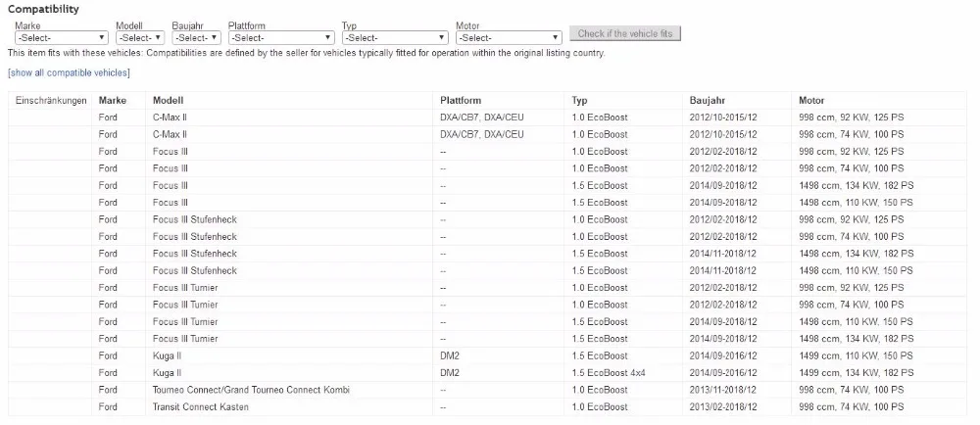Click Ford in the Tourneo Connect row
This screenshot has width=980, height=425.
[x=108, y=390]
